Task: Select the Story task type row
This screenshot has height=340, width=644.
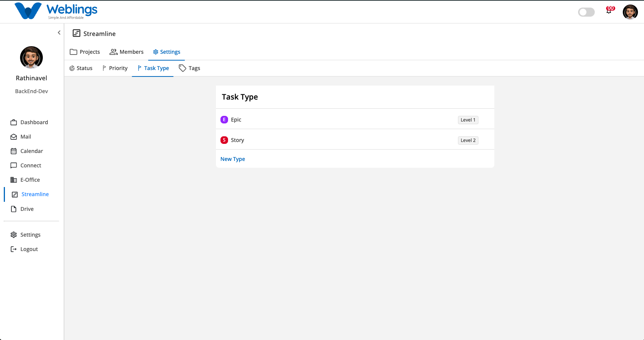Action: click(355, 140)
